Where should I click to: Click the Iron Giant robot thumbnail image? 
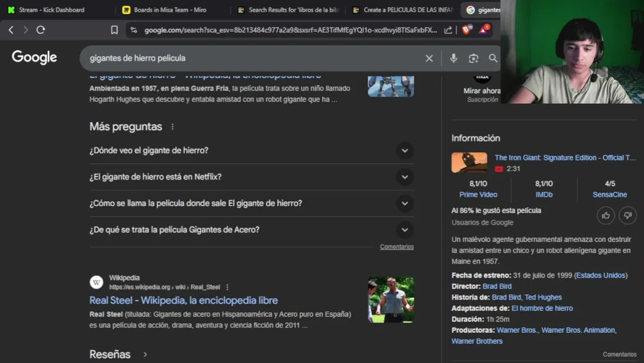point(391,86)
